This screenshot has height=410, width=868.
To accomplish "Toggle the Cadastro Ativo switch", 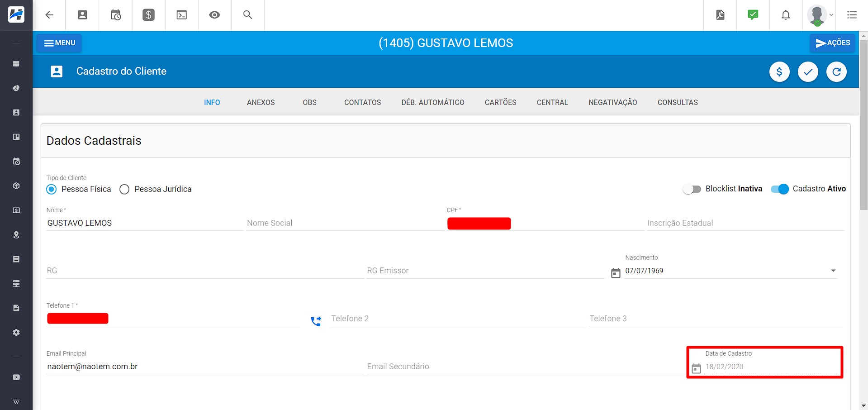I will (x=780, y=189).
